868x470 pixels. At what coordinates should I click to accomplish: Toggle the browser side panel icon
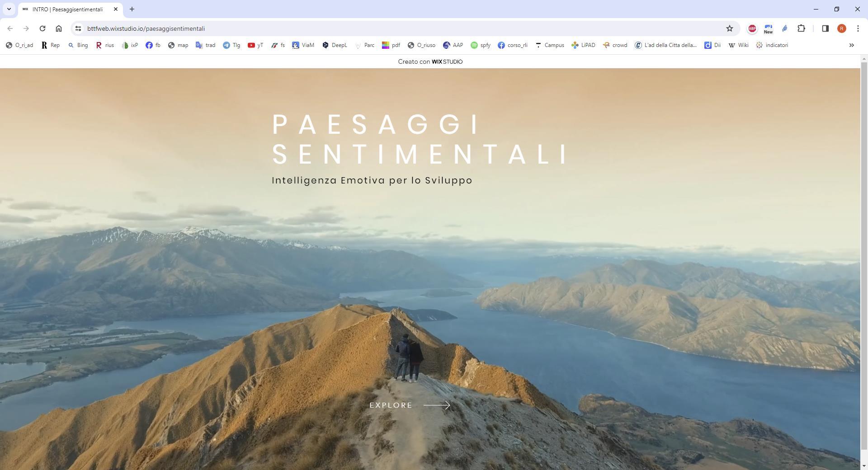click(x=825, y=28)
